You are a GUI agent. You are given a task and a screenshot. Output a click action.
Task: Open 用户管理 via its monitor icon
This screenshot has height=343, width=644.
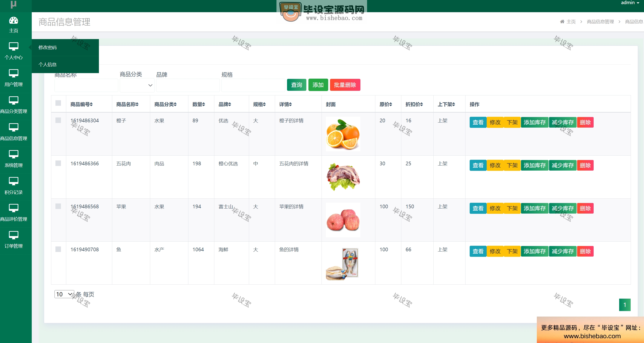pyautogui.click(x=14, y=73)
